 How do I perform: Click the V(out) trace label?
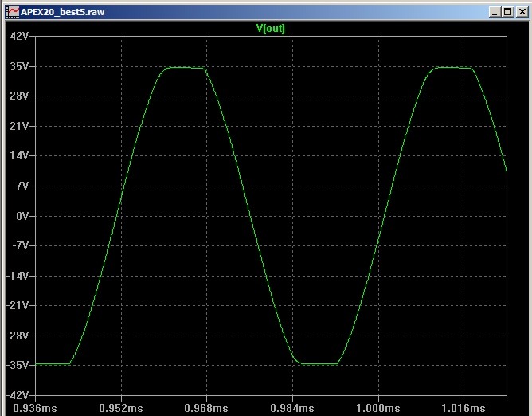point(271,28)
